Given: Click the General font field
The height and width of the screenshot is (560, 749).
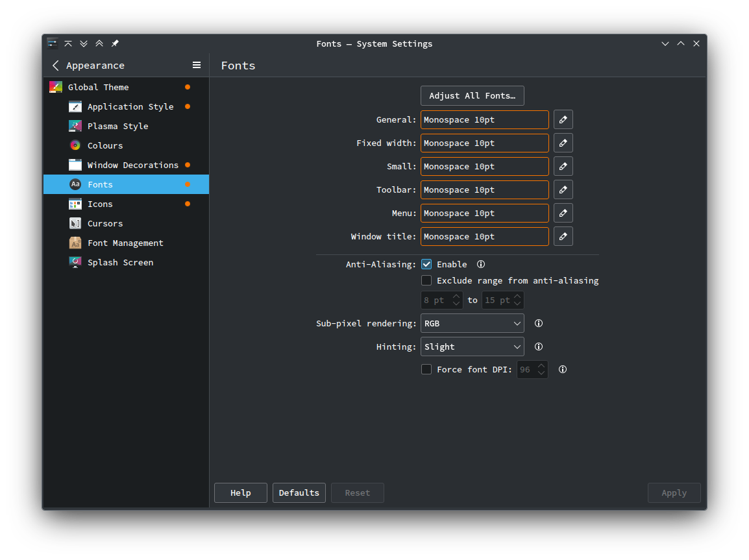Looking at the screenshot, I should click(x=485, y=120).
